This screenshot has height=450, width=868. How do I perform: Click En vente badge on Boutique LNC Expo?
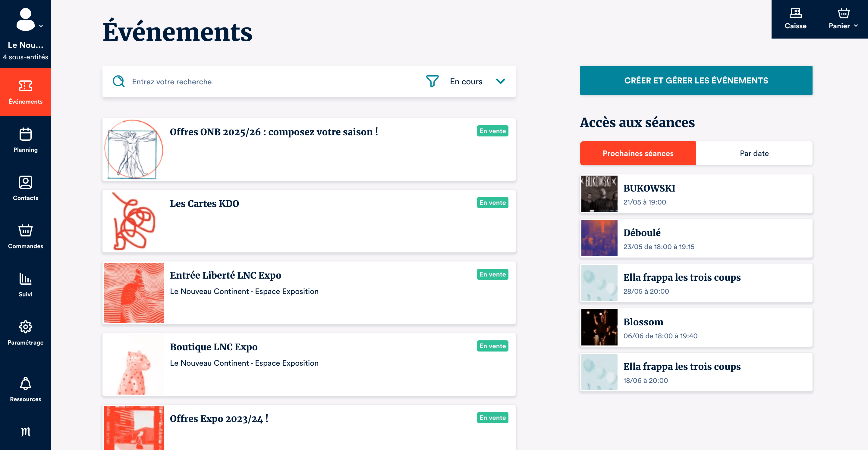pos(492,346)
